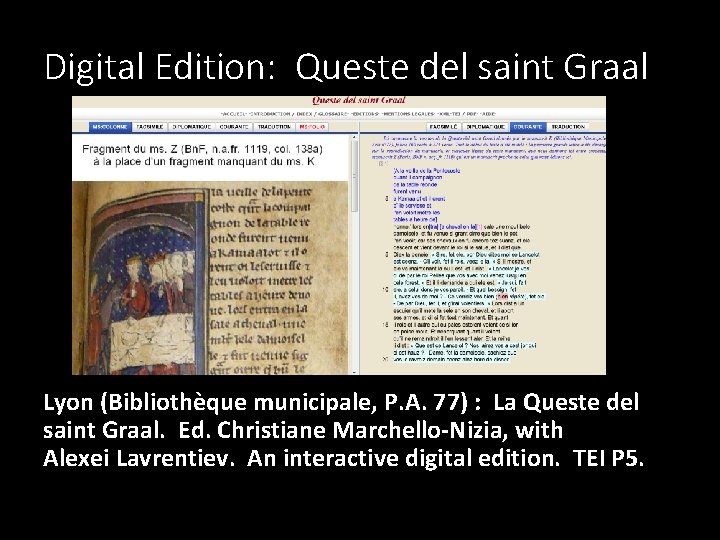Click line number 10 in the right pane
Viewport: 720px width, 540px height.
coord(386,290)
